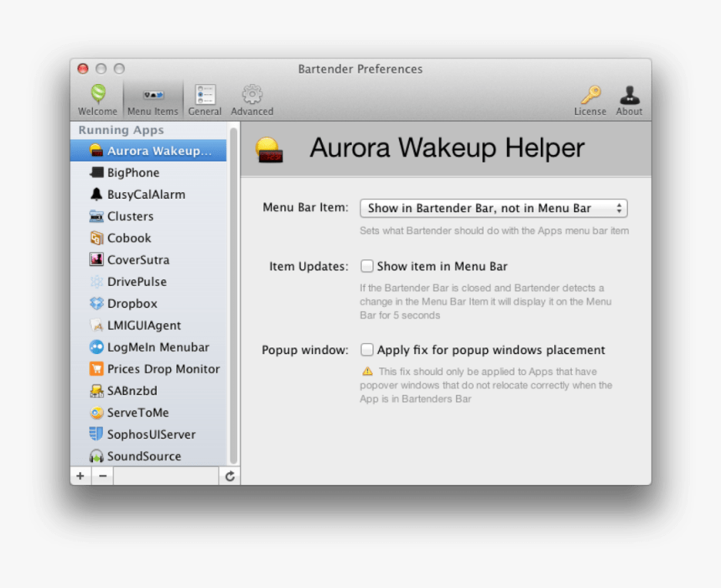
Task: Switch to Menu Items toolbar tab
Action: pos(153,100)
